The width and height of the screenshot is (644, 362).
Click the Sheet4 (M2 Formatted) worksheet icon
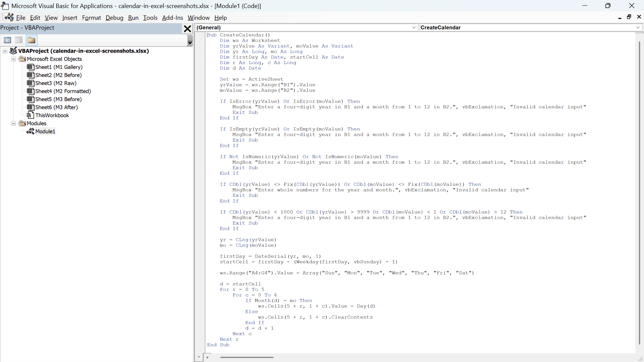point(31,91)
